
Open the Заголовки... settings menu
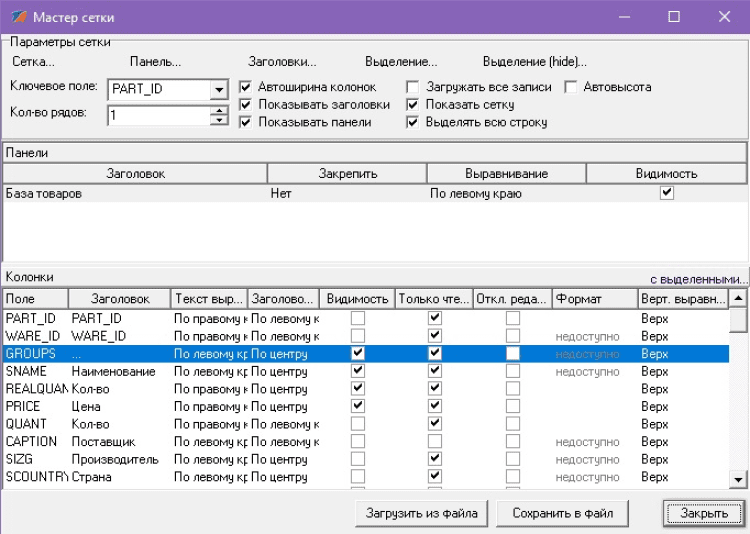[x=282, y=61]
